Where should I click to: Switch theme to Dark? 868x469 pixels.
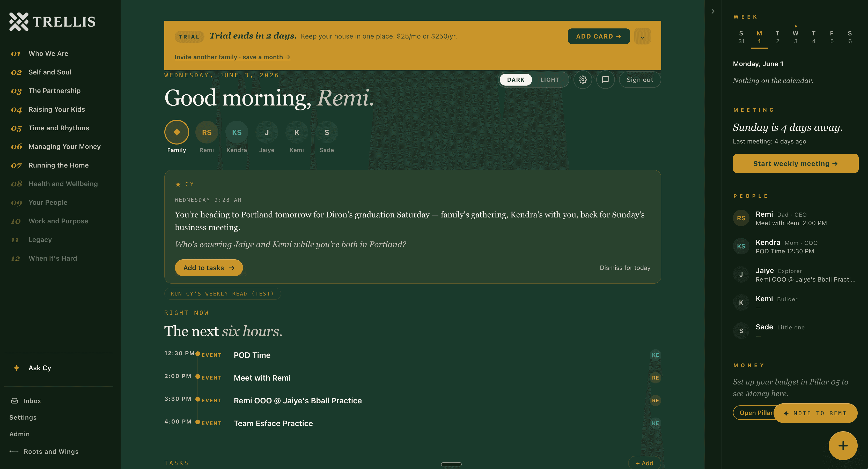point(516,80)
